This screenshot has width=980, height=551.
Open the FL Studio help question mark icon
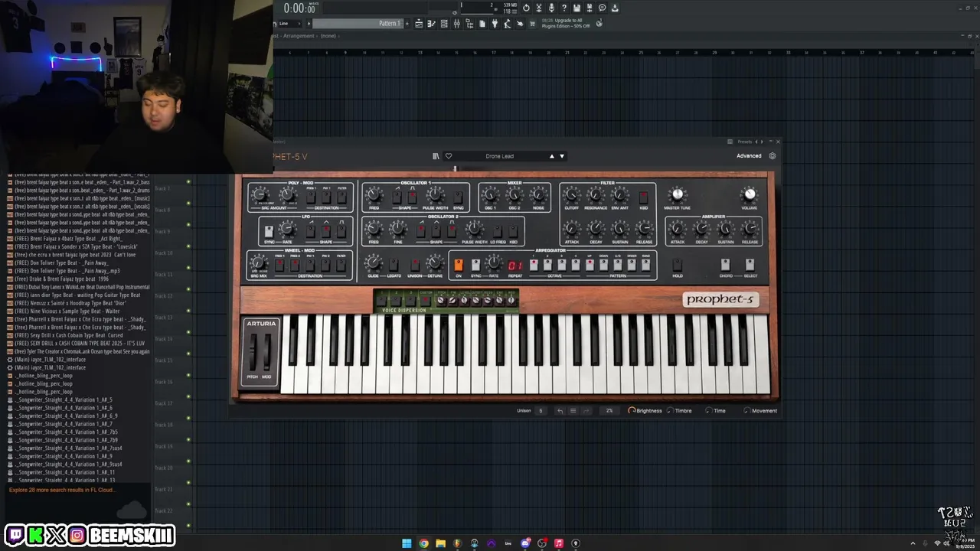click(x=563, y=8)
